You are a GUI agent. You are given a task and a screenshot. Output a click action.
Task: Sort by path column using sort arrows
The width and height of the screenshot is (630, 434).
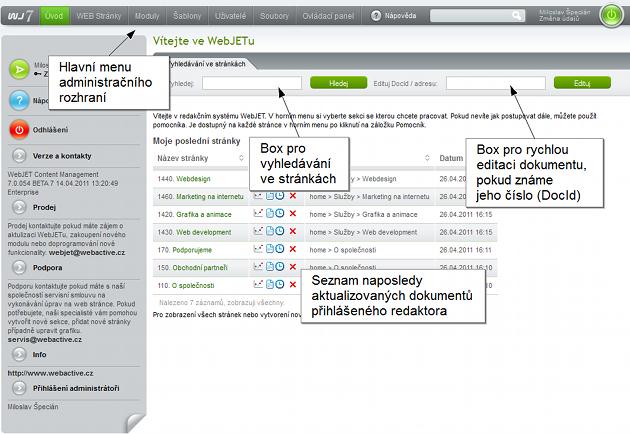tap(428, 158)
